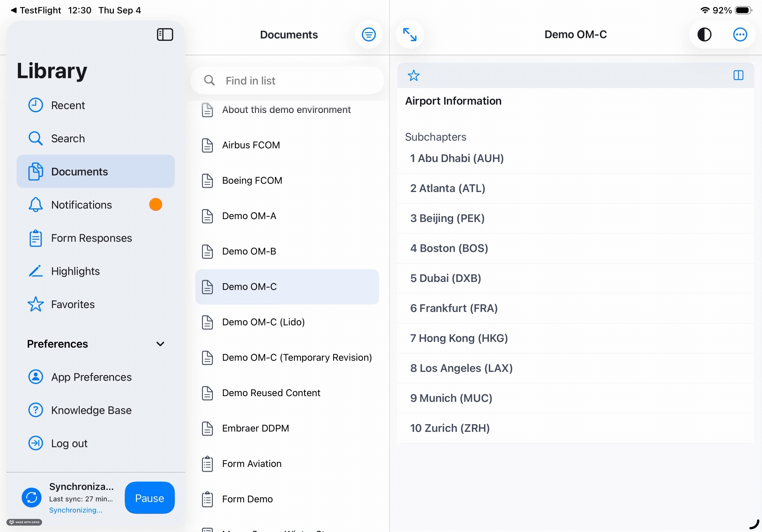Open the more options ellipsis menu

coord(740,34)
